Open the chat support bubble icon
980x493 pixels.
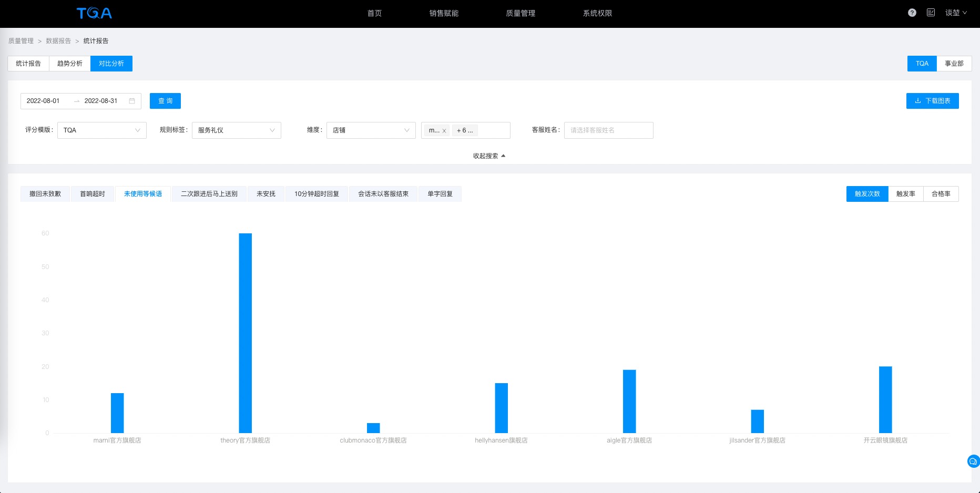pyautogui.click(x=973, y=461)
